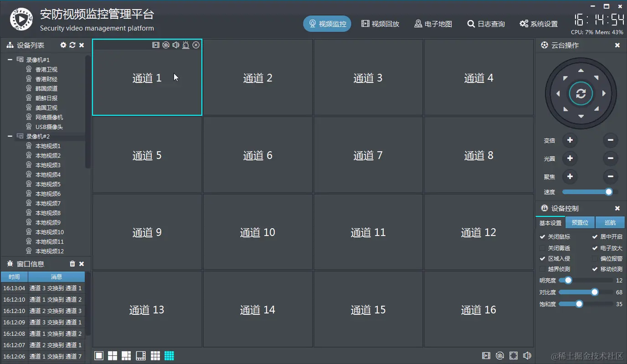Uncheck the 居中开启 checkbox
This screenshot has height=364, width=627.
pyautogui.click(x=595, y=237)
